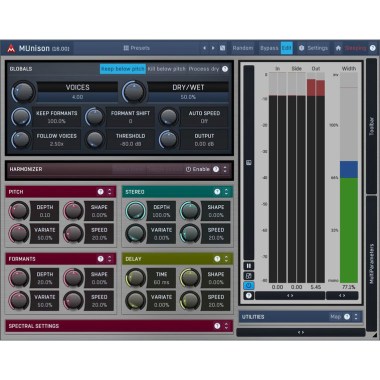Open Globals help question mark icon
The image size is (380, 380).
click(x=225, y=69)
